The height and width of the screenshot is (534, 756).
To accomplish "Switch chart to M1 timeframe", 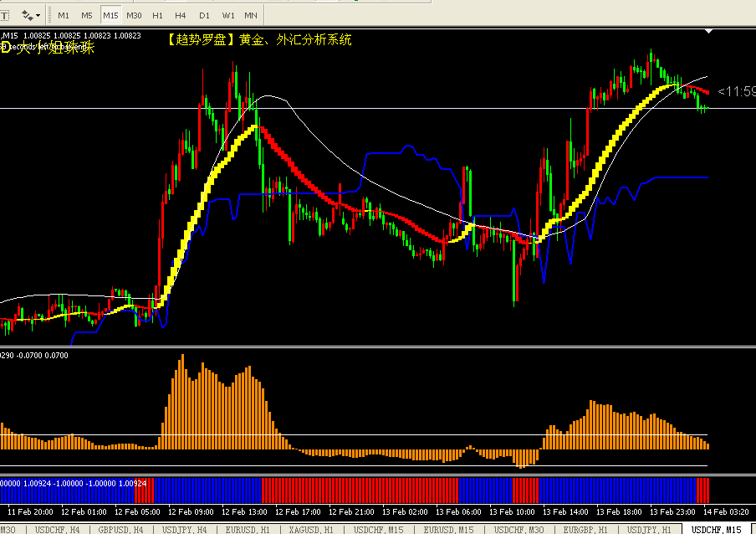I will tap(64, 15).
